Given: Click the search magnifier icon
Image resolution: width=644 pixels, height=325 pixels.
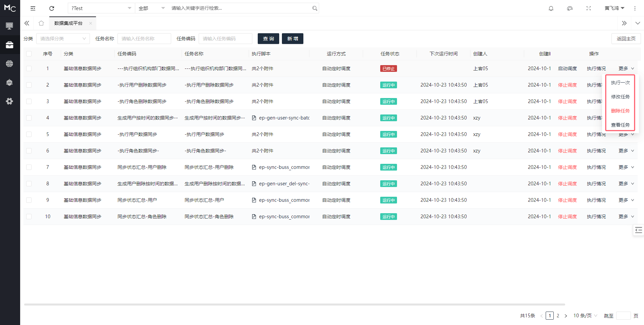Looking at the screenshot, I should [314, 8].
